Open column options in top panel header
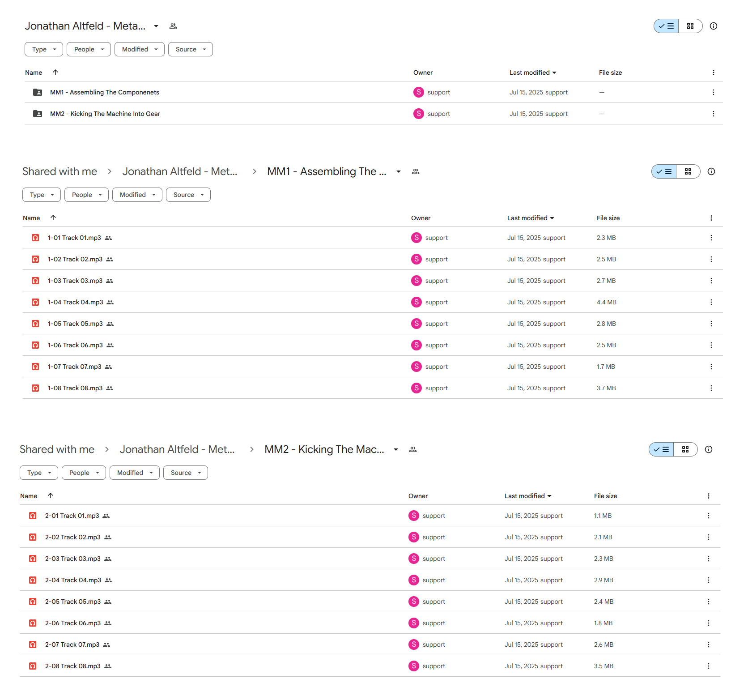Screen dimensions: 748x700 (714, 73)
